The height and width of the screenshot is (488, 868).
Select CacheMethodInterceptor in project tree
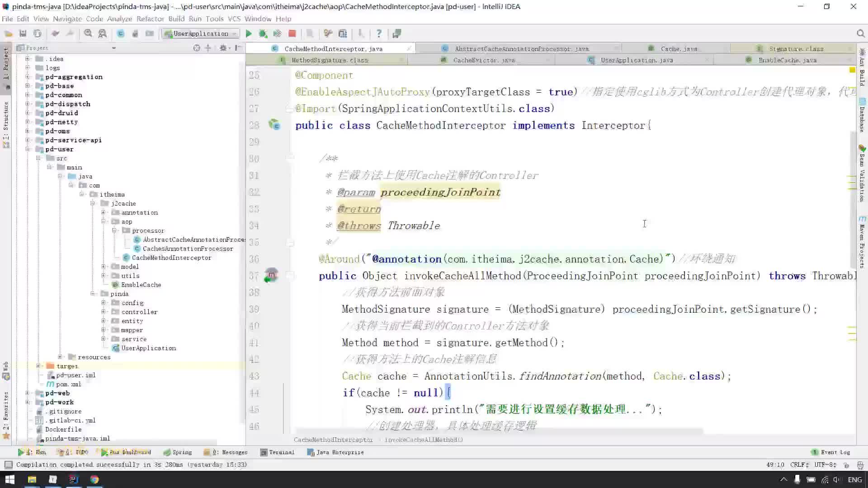point(171,258)
